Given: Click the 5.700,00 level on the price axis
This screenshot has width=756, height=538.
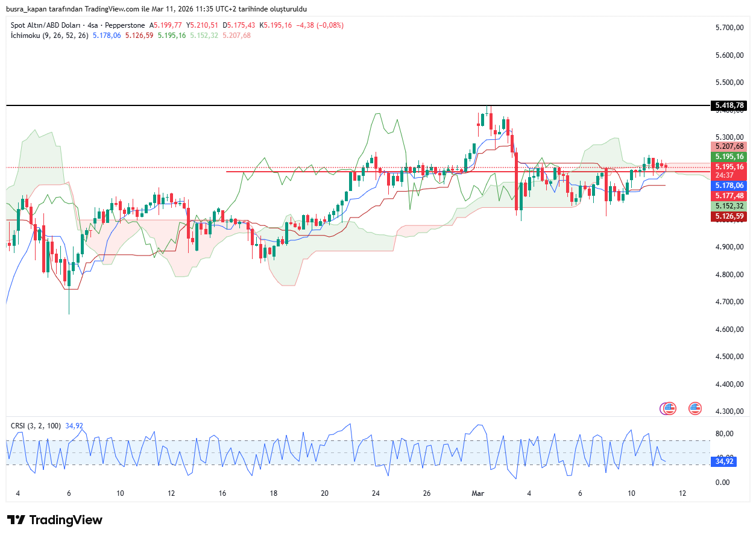Looking at the screenshot, I should coord(728,28).
